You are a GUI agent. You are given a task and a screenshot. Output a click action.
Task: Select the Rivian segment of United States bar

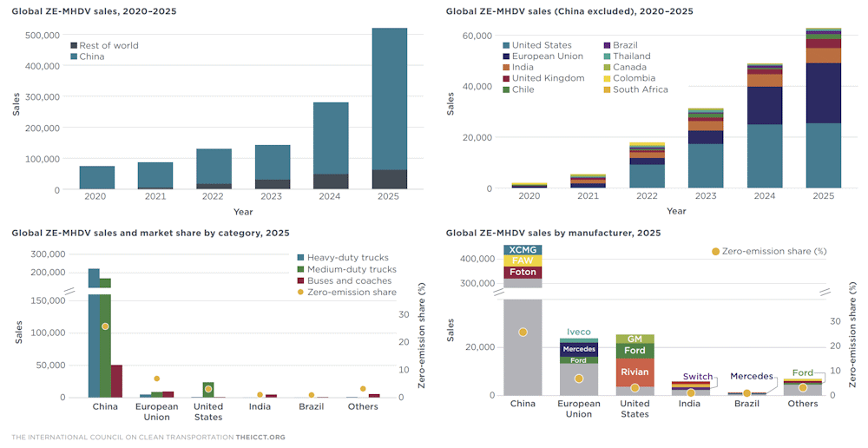[635, 372]
